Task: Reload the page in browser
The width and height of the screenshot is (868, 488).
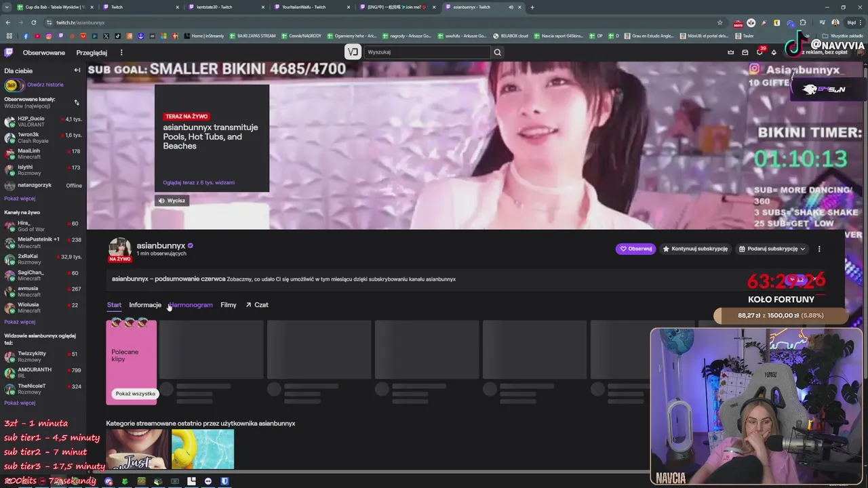Action: click(x=33, y=22)
